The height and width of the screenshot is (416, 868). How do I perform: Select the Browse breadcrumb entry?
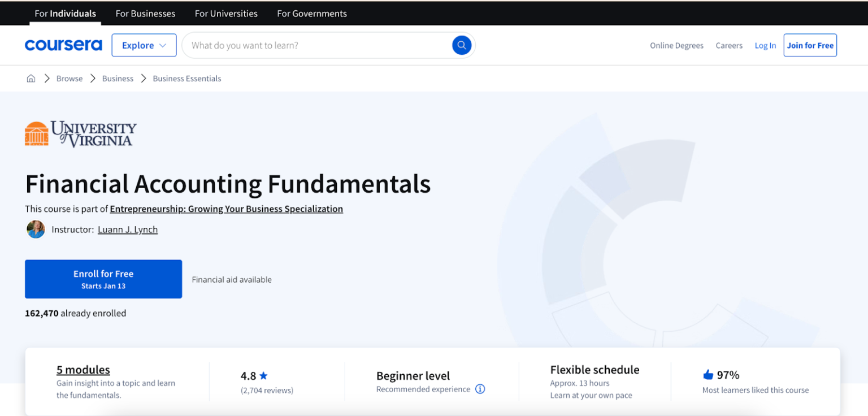pyautogui.click(x=69, y=78)
